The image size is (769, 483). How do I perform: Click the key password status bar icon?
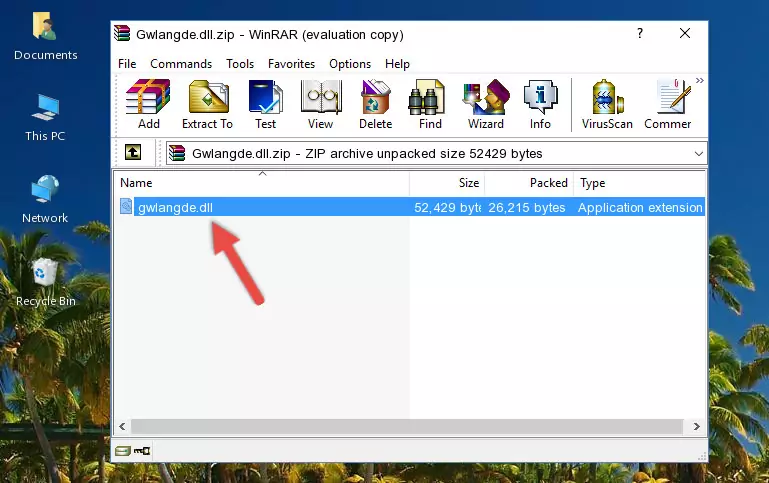pos(142,451)
